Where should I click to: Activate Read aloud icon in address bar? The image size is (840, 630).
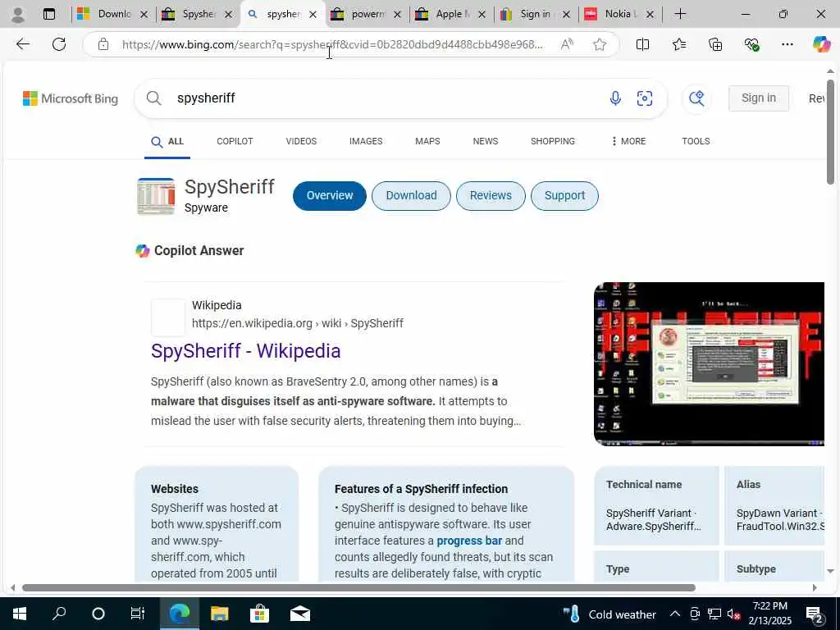pyautogui.click(x=567, y=44)
